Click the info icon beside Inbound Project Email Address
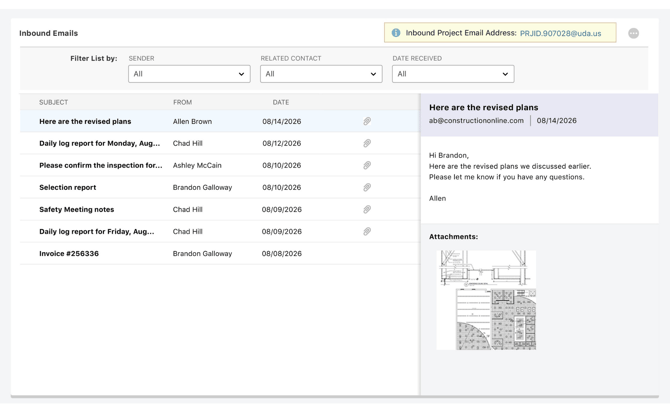 click(396, 33)
